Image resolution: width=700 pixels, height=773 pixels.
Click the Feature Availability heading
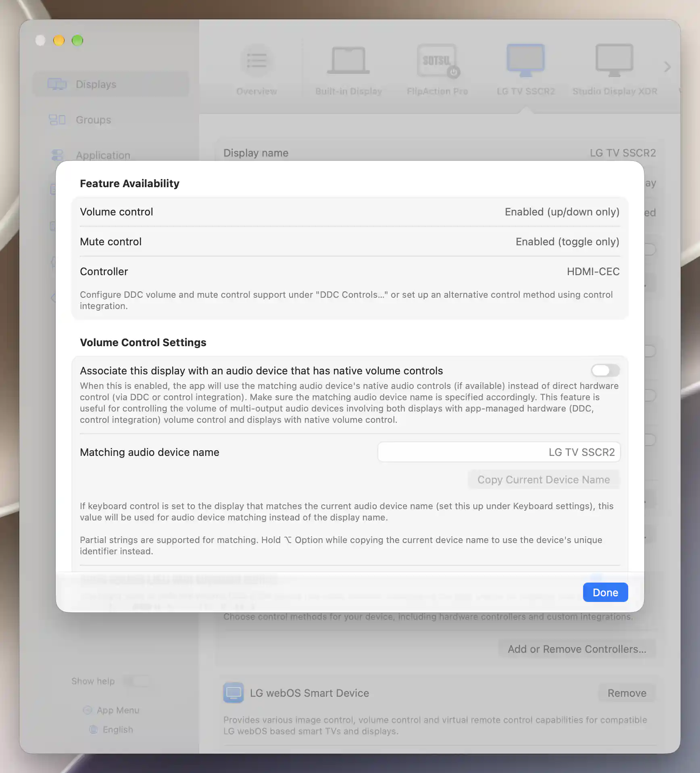[x=129, y=183]
